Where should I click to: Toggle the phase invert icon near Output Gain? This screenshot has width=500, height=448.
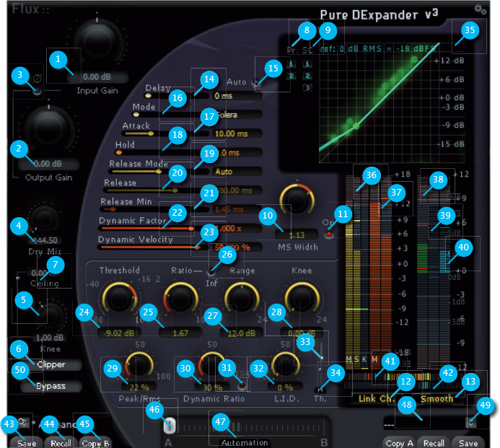[x=38, y=92]
